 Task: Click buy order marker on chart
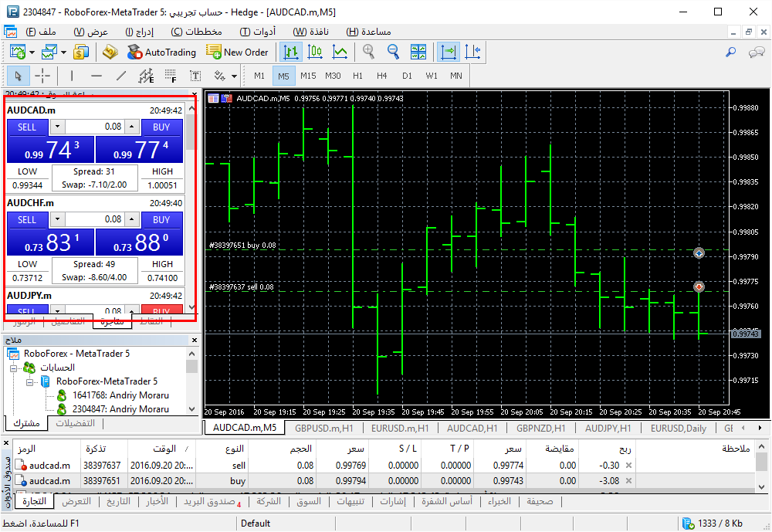point(699,253)
